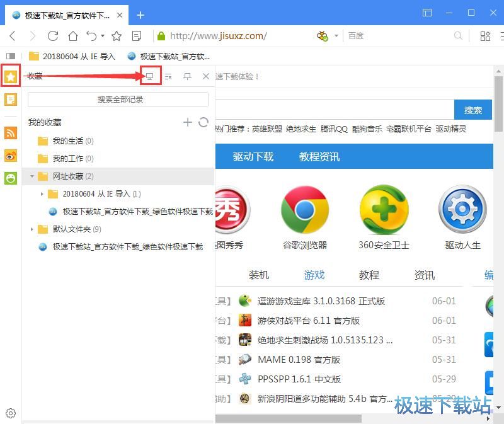
Task: Toggle sidebar with bookmarks bar icon
Action: click(x=11, y=56)
